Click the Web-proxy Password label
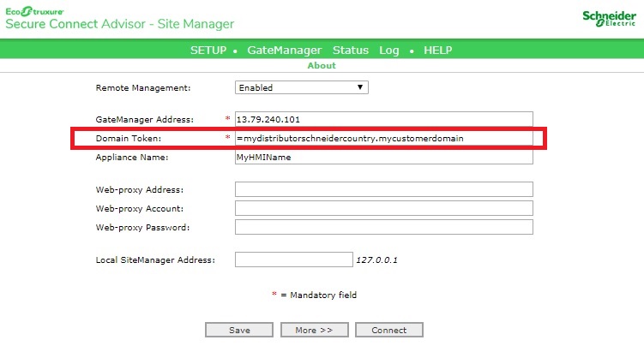Viewport: 644px width, 352px height. coord(142,228)
